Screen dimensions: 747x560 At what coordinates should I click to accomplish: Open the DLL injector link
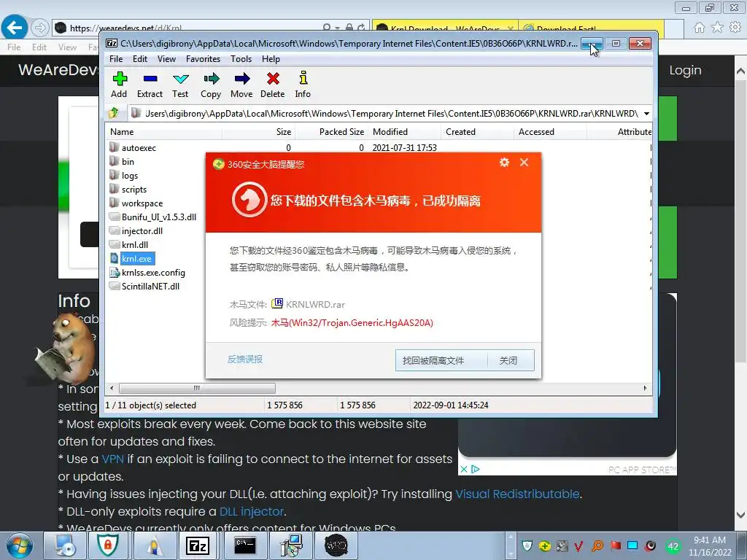[x=252, y=511]
